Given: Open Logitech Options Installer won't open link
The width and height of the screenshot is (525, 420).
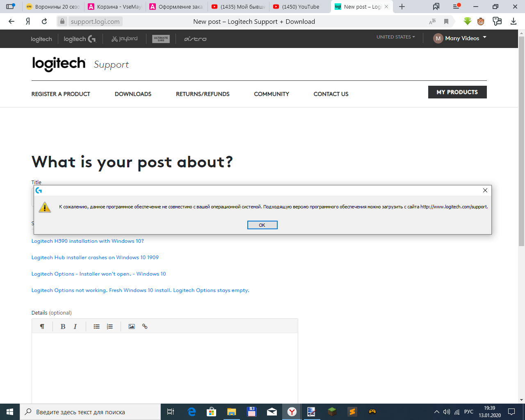Looking at the screenshot, I should click(x=99, y=274).
